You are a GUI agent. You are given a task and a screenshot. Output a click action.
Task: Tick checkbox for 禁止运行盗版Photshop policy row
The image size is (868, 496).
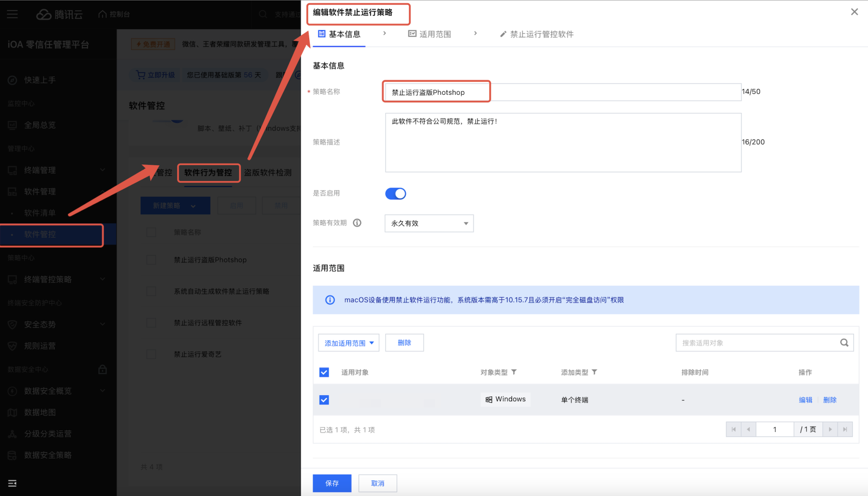pos(151,260)
